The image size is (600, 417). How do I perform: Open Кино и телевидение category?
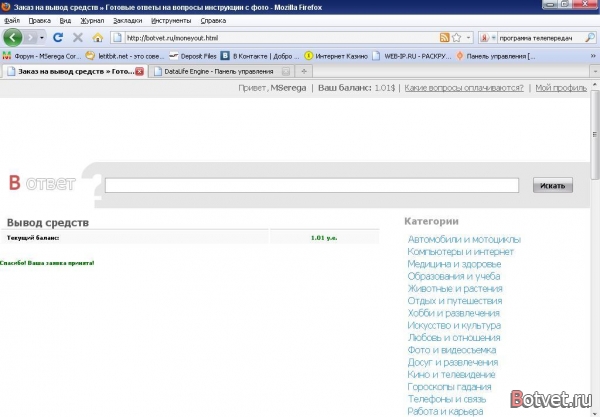pyautogui.click(x=452, y=374)
